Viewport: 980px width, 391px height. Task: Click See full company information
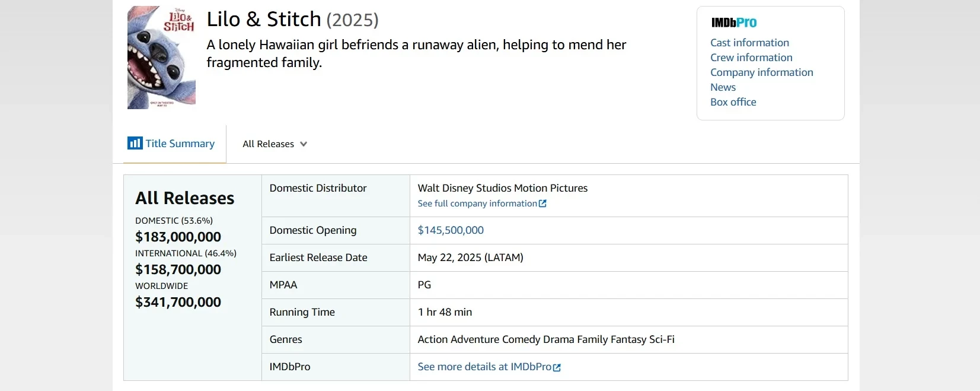point(477,204)
